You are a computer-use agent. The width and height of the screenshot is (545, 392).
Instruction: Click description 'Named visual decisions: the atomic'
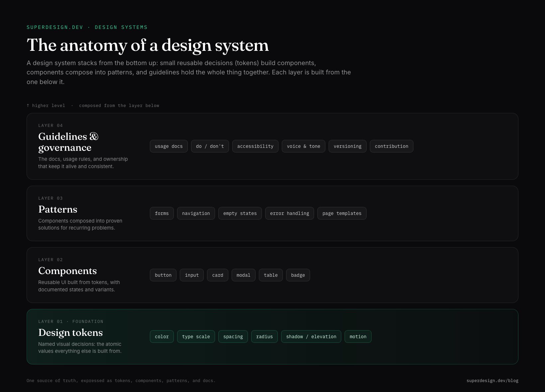[x=80, y=347]
